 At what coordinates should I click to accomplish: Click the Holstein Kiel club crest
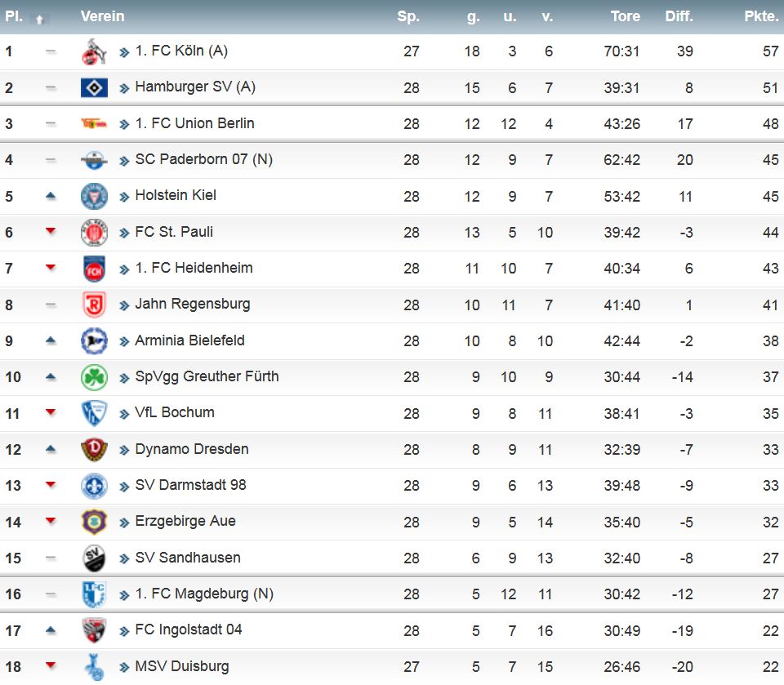click(94, 196)
